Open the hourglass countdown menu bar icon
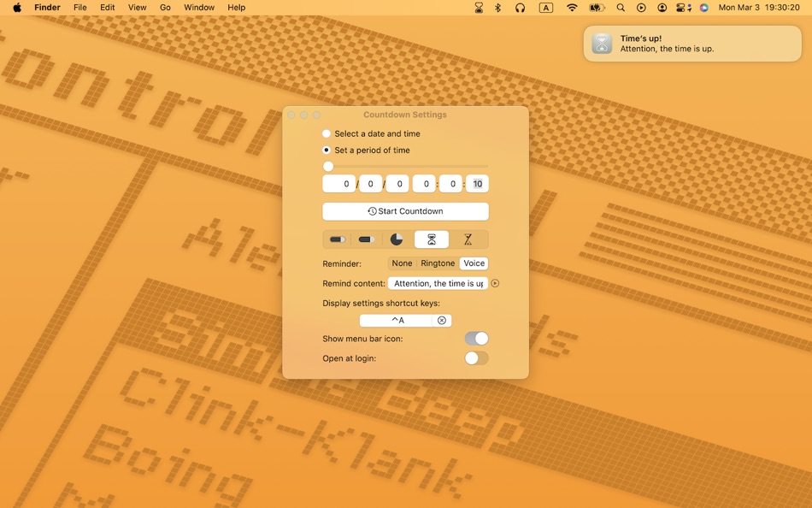The height and width of the screenshot is (508, 812). coord(479,8)
